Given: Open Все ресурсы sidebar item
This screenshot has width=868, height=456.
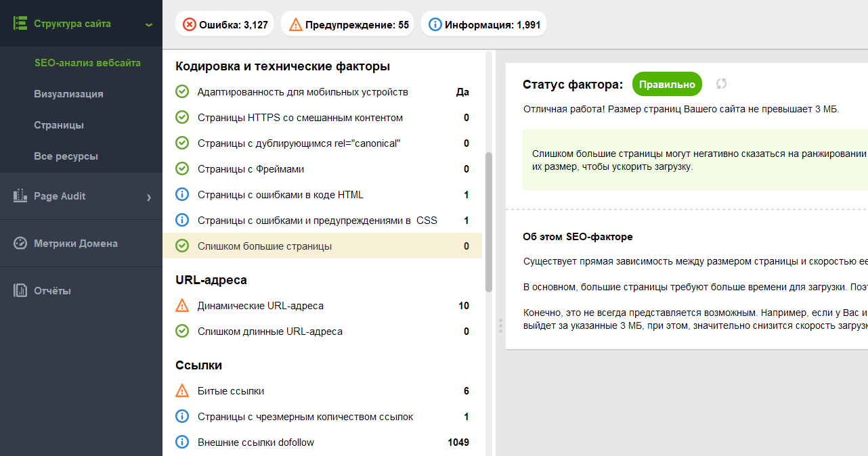Looking at the screenshot, I should pyautogui.click(x=66, y=156).
